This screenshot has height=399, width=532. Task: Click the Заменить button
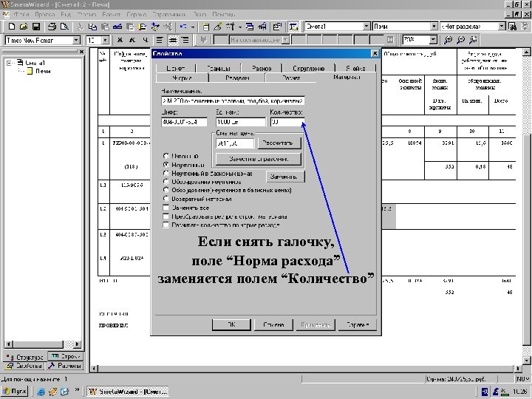285,177
